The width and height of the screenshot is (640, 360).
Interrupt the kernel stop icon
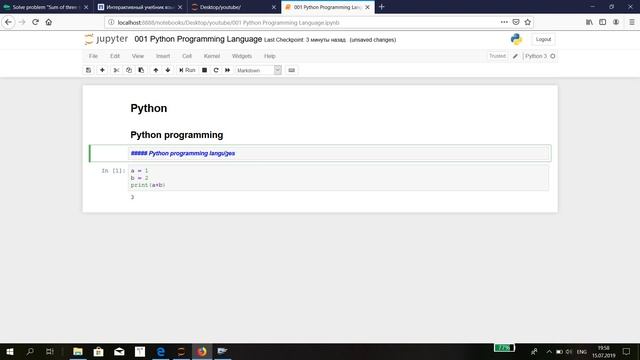pos(204,70)
